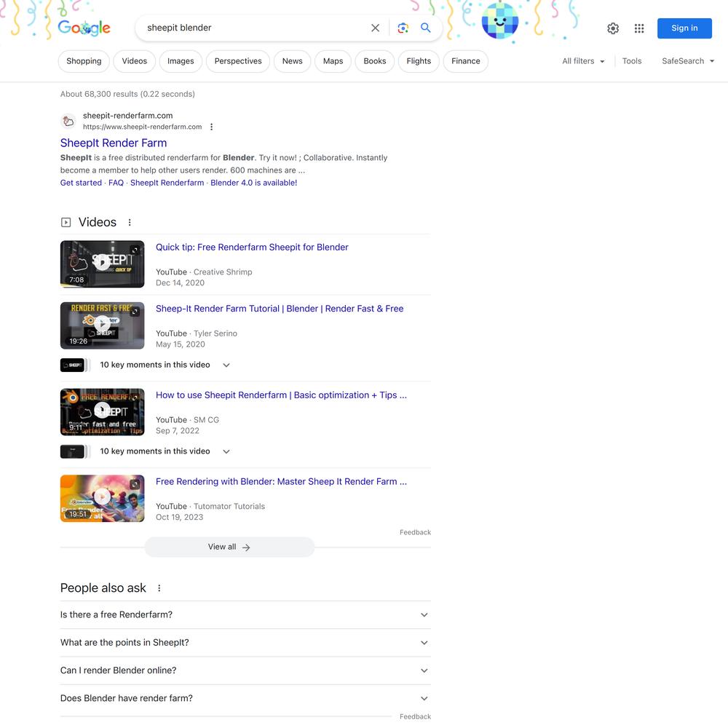The width and height of the screenshot is (728, 728).
Task: Click the key moments thumbnail for SM CG video
Action: pos(75,451)
